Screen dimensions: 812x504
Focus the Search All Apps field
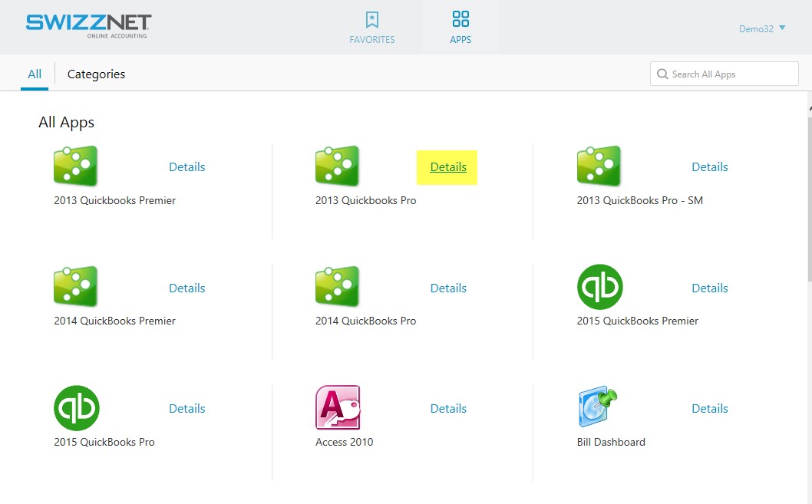(724, 74)
